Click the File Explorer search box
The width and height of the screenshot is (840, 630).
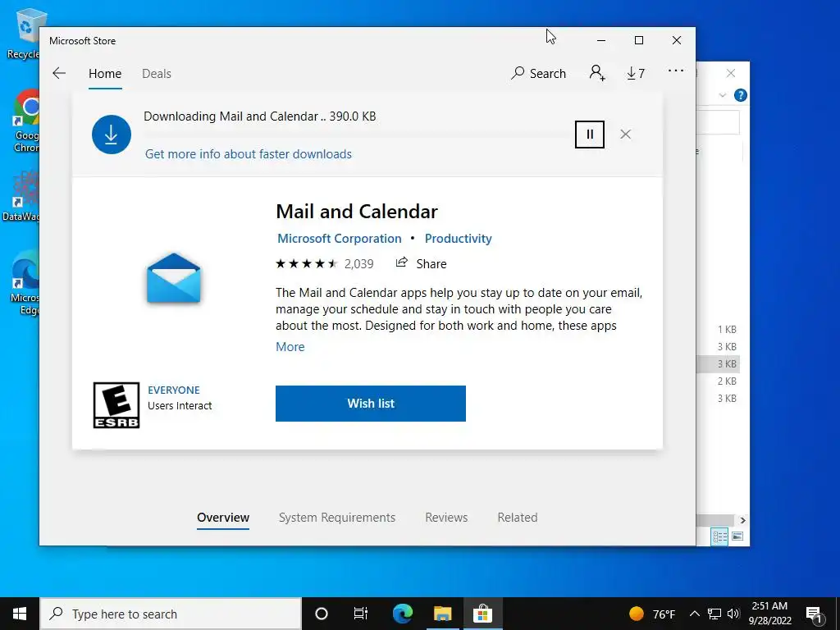(x=718, y=123)
